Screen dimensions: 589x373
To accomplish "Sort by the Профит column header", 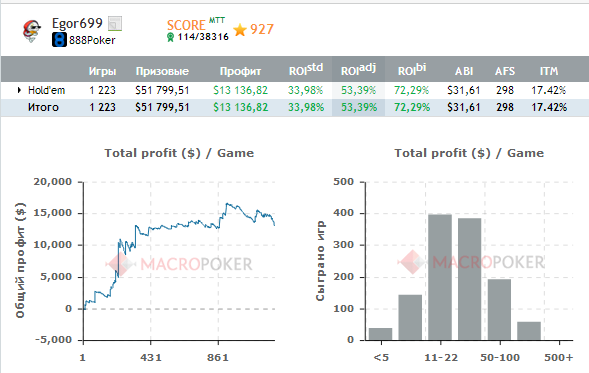I will [x=240, y=71].
